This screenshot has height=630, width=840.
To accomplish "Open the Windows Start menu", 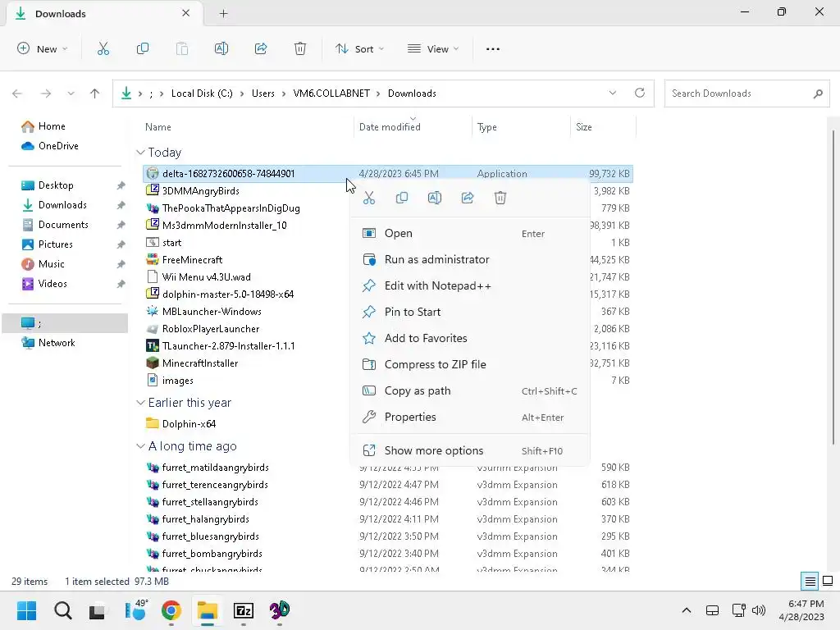I will (26, 610).
